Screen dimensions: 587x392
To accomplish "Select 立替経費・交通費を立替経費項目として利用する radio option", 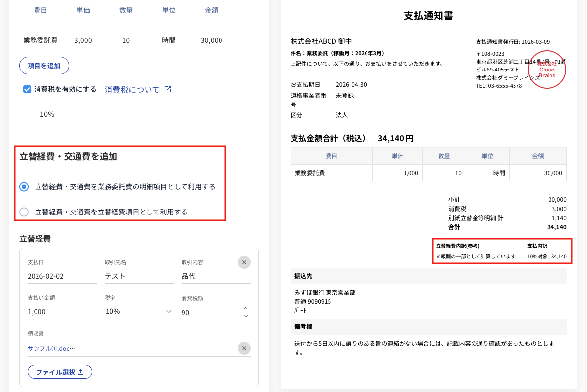I will [24, 212].
